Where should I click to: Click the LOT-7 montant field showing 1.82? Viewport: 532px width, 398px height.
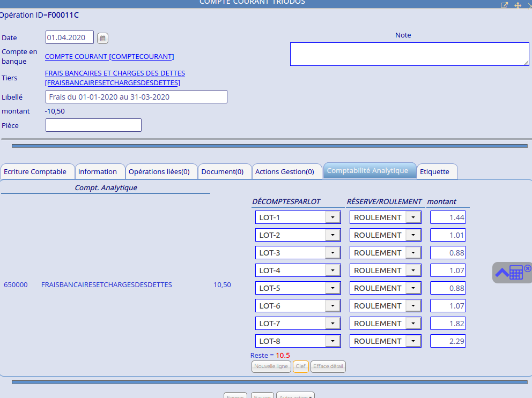(x=448, y=324)
